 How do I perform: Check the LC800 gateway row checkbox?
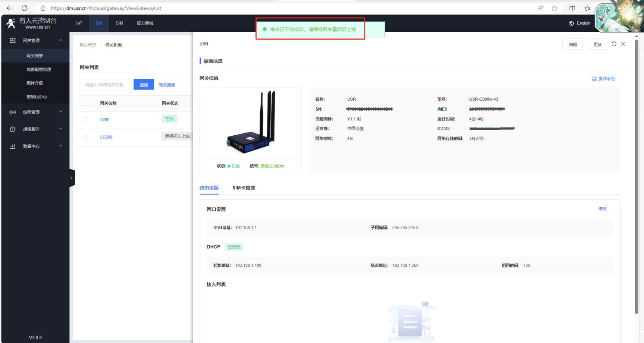[x=85, y=137]
